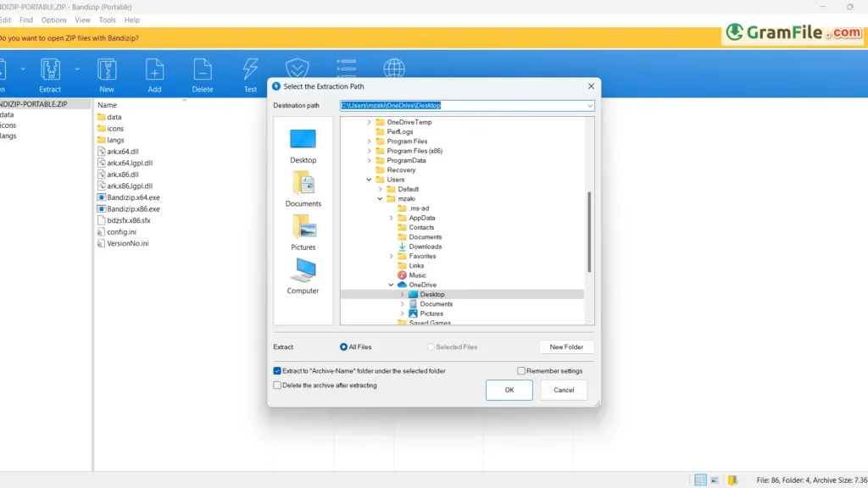Viewport: 868px width, 488px height.
Task: Open the Tools menu
Action: click(108, 20)
